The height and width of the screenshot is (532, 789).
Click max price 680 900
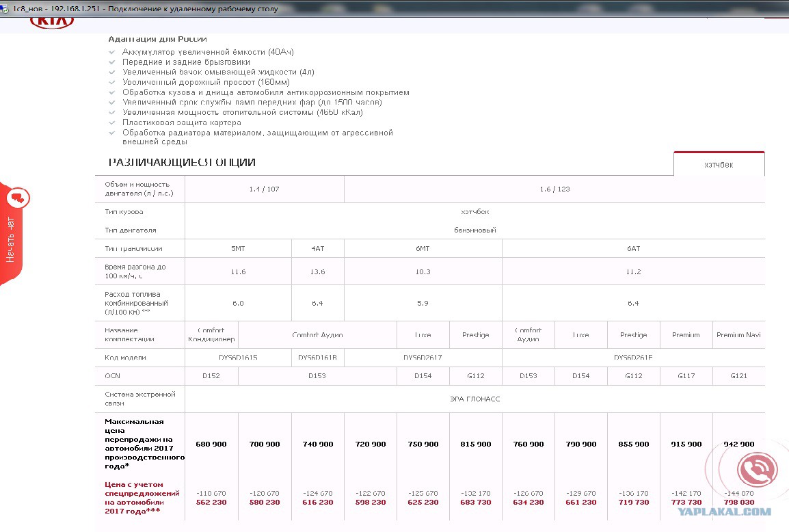(x=211, y=444)
